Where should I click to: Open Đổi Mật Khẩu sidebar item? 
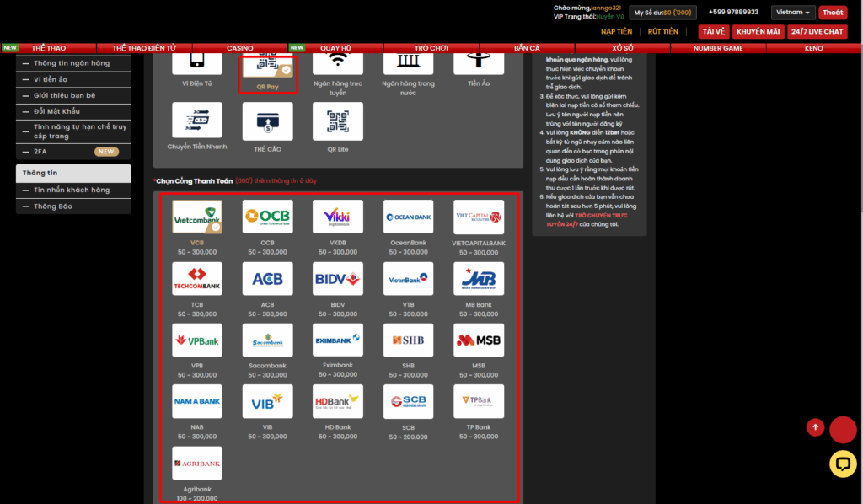click(73, 111)
